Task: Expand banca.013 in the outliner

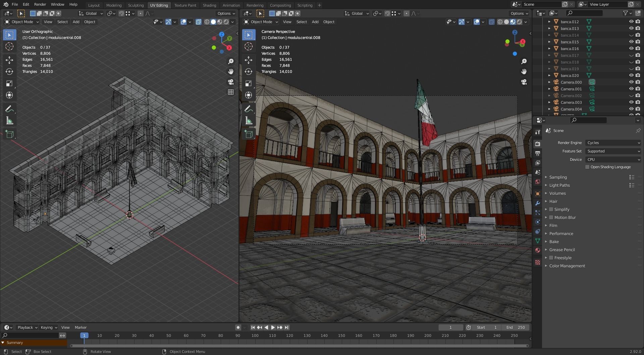Action: point(549,28)
